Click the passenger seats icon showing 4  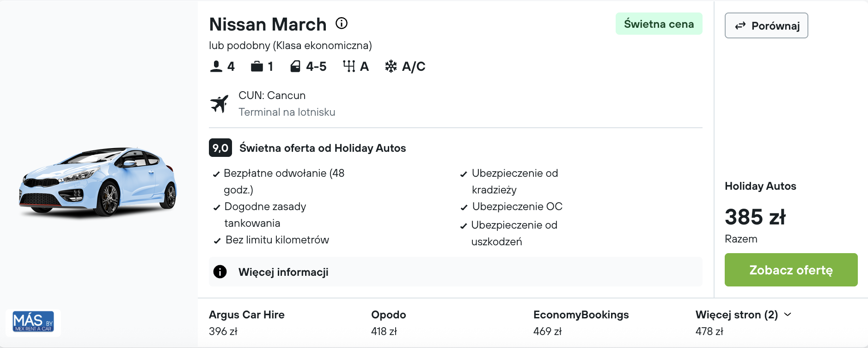point(216,67)
